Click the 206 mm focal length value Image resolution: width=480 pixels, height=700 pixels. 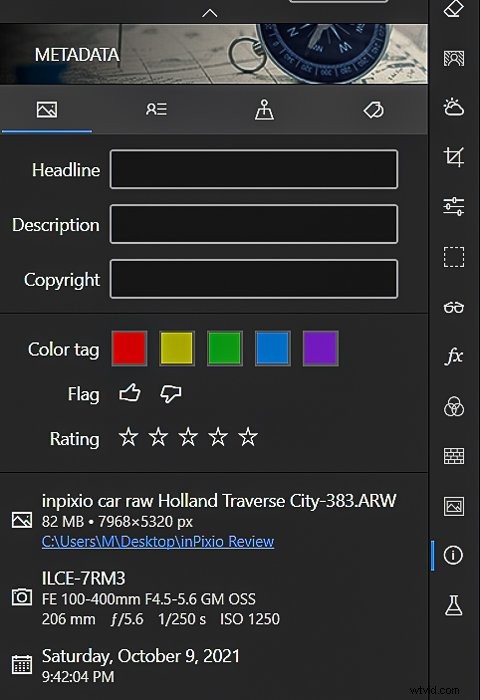click(68, 619)
